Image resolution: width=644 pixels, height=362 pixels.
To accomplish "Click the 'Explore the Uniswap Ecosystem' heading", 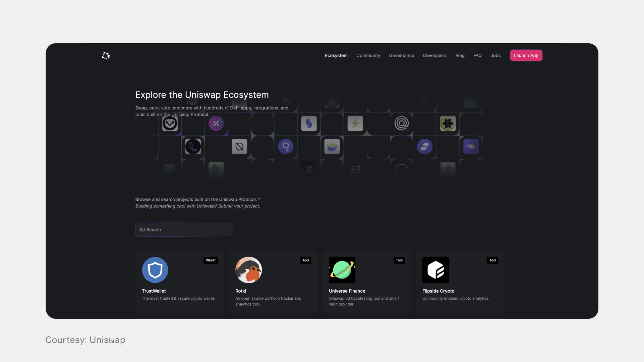I will click(x=202, y=95).
